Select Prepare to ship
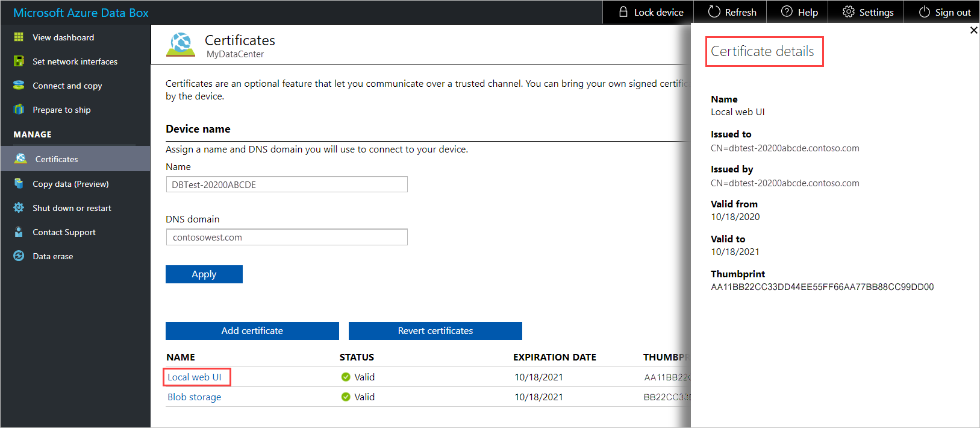 (x=61, y=110)
